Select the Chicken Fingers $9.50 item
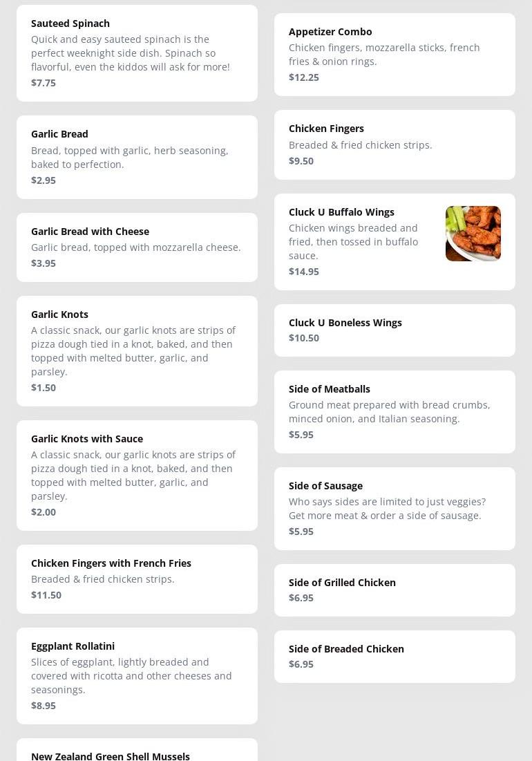 pyautogui.click(x=395, y=144)
